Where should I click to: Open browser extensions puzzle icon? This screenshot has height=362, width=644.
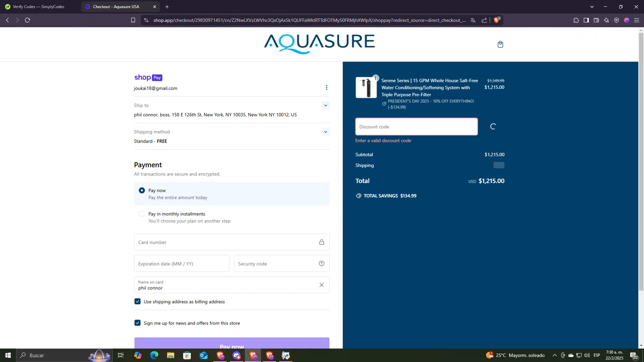(x=576, y=20)
